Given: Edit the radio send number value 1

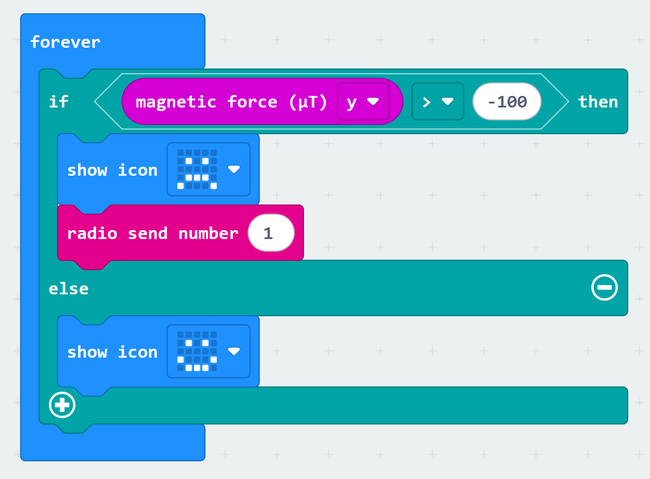Looking at the screenshot, I should point(271,233).
